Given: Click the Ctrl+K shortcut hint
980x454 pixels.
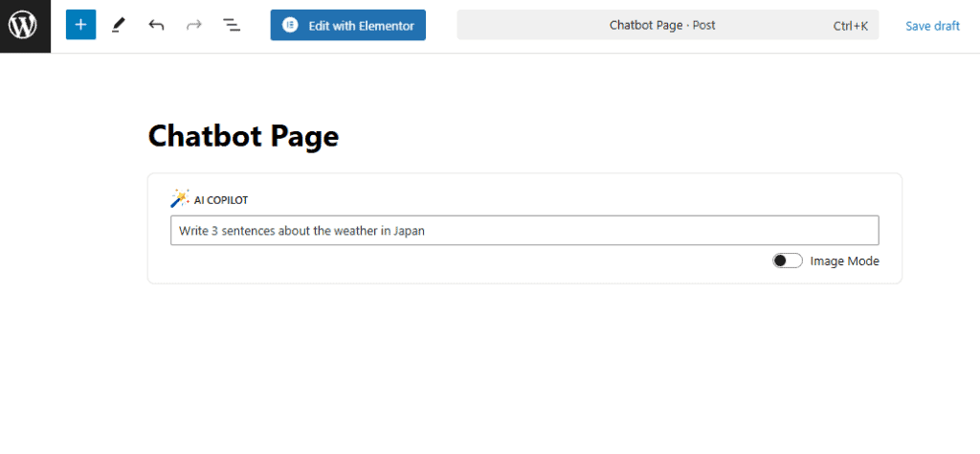Looking at the screenshot, I should 851,26.
